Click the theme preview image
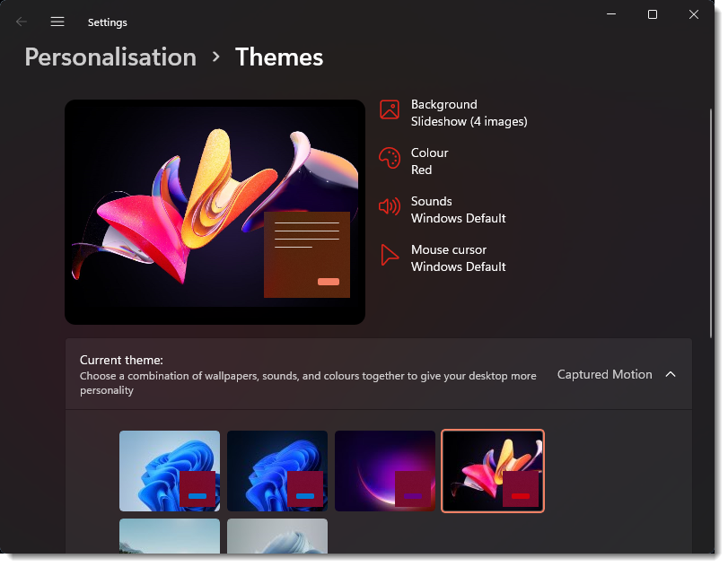 point(215,212)
